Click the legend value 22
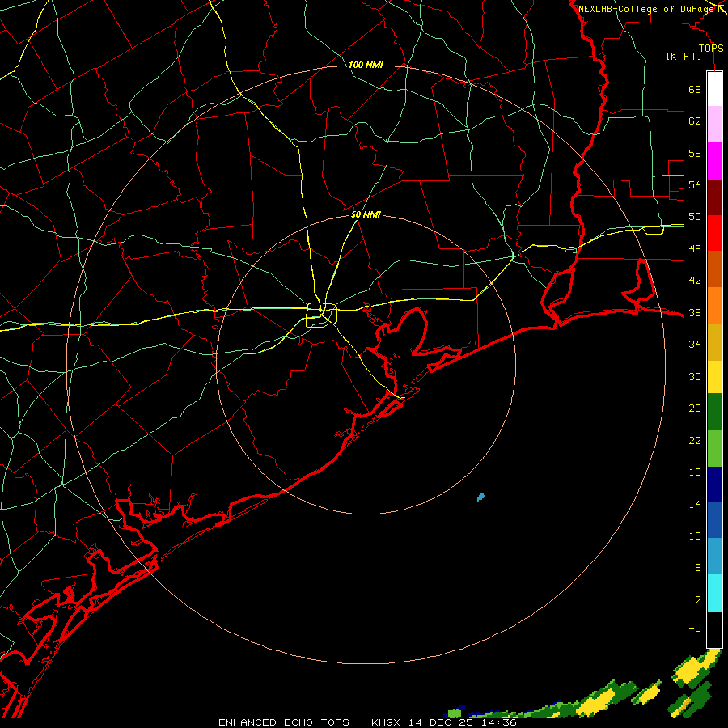728x728 pixels. [695, 440]
